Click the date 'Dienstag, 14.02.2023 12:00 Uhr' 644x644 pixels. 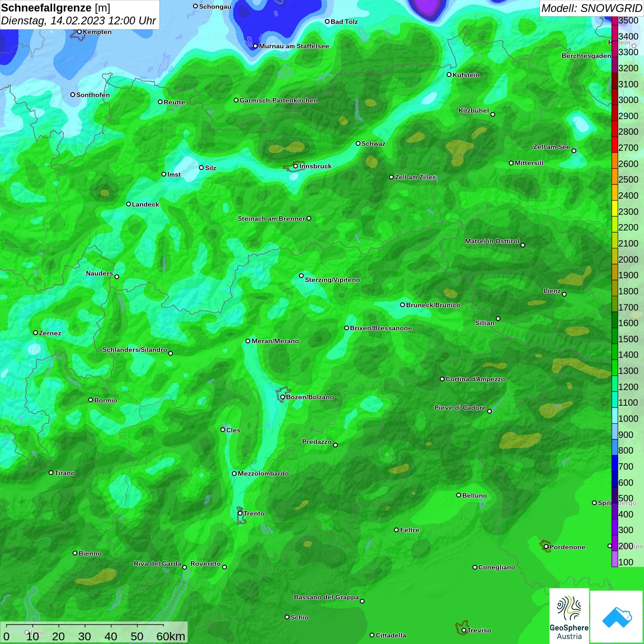79,21
